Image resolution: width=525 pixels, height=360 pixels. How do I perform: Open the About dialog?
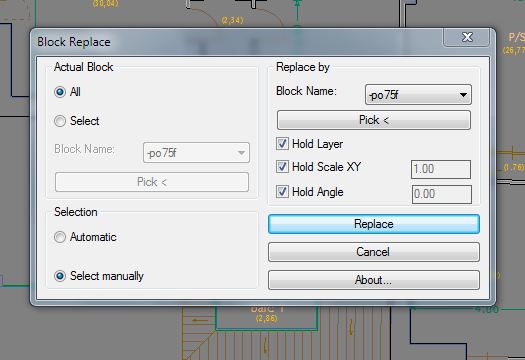374,280
